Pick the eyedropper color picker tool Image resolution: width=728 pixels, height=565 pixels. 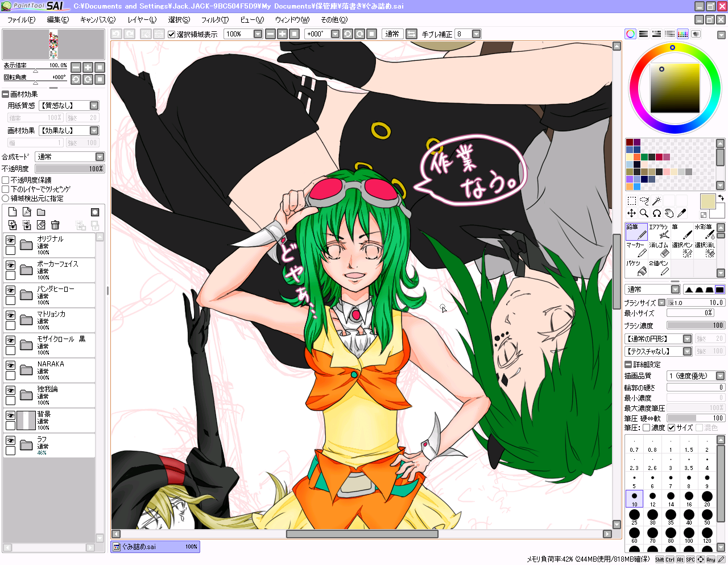point(681,213)
